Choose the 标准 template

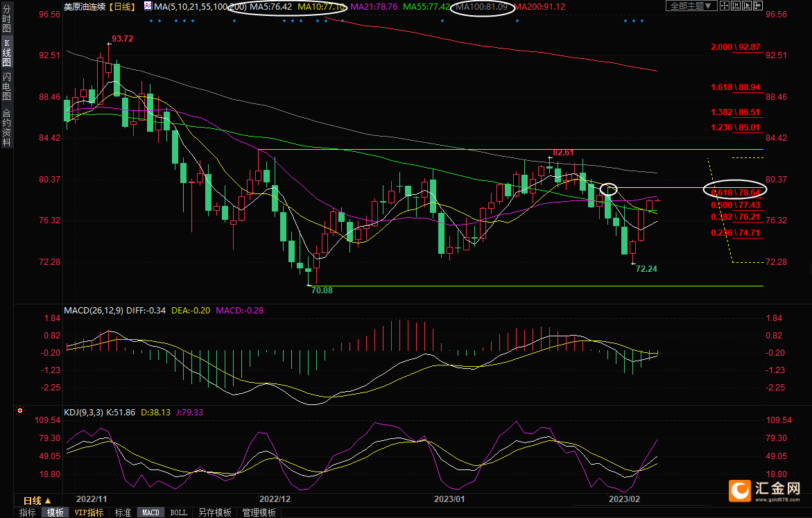[123, 512]
